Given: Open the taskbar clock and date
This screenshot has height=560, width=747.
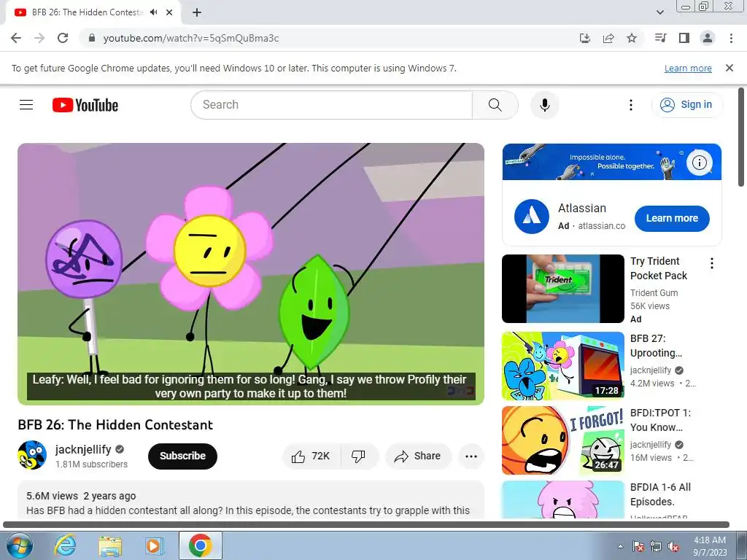Looking at the screenshot, I should point(710,546).
